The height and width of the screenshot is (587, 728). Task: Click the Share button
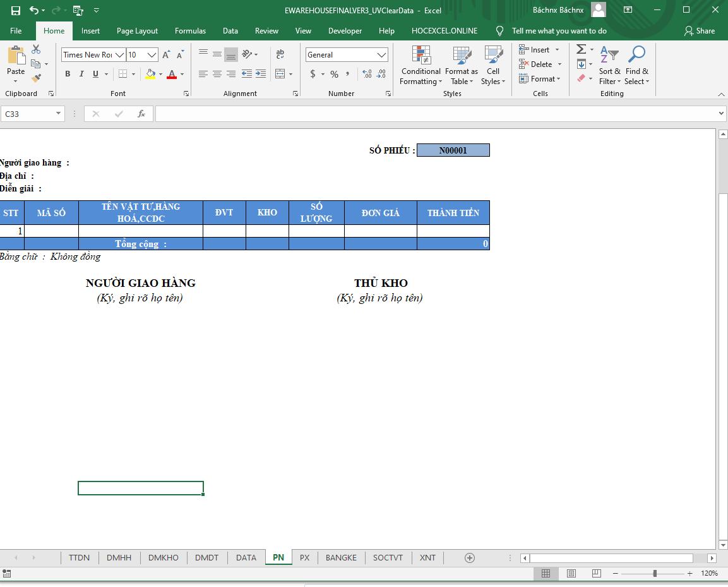[700, 30]
